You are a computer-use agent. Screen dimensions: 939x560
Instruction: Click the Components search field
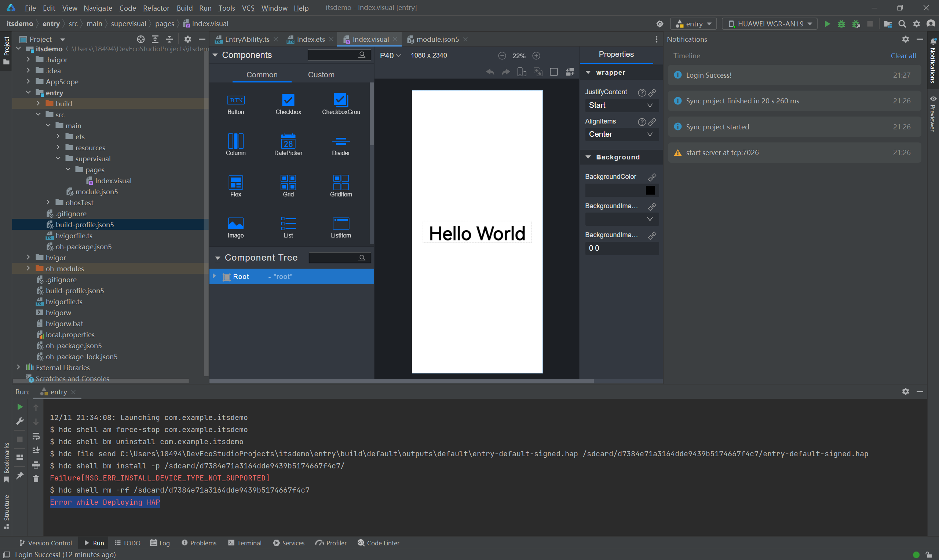339,55
